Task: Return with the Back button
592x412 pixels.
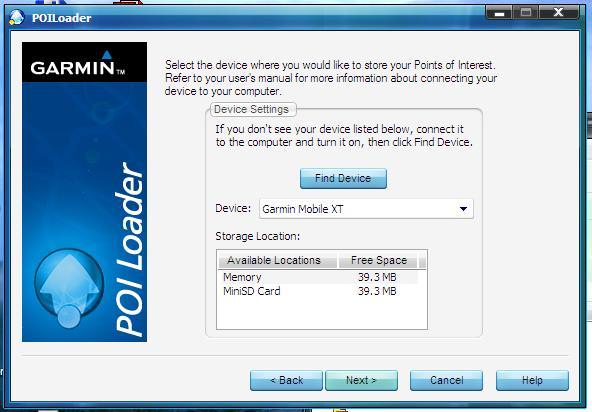Action: click(x=286, y=380)
